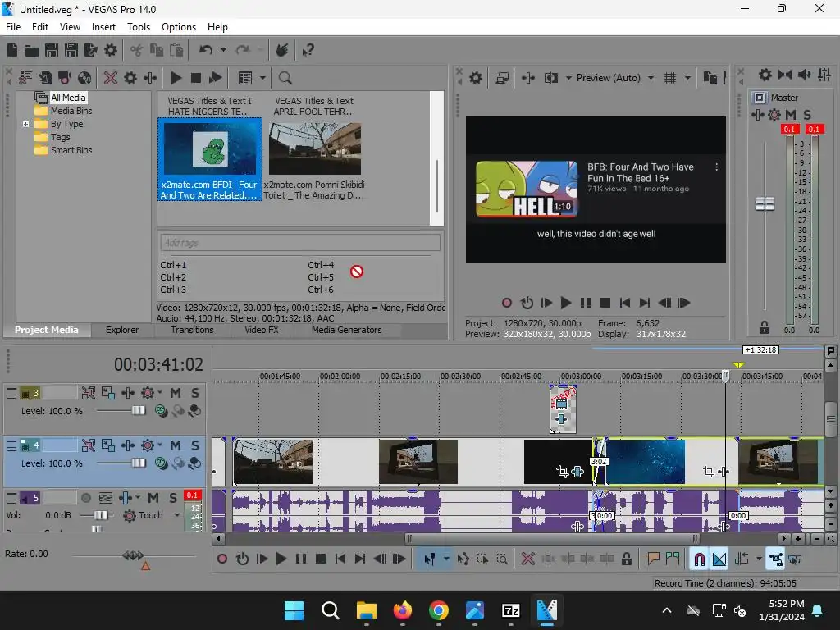Screen dimensions: 840x630
Task: Click the New project icon
Action: (12, 50)
